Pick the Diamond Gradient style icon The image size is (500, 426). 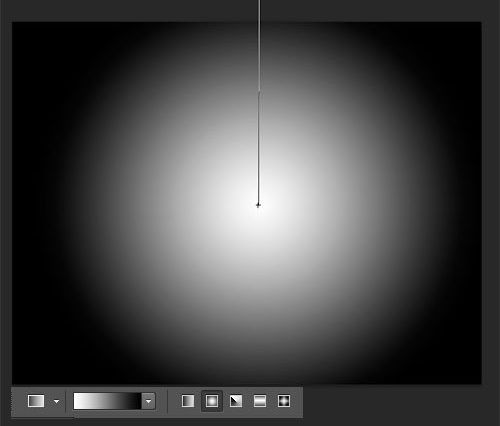(x=284, y=401)
